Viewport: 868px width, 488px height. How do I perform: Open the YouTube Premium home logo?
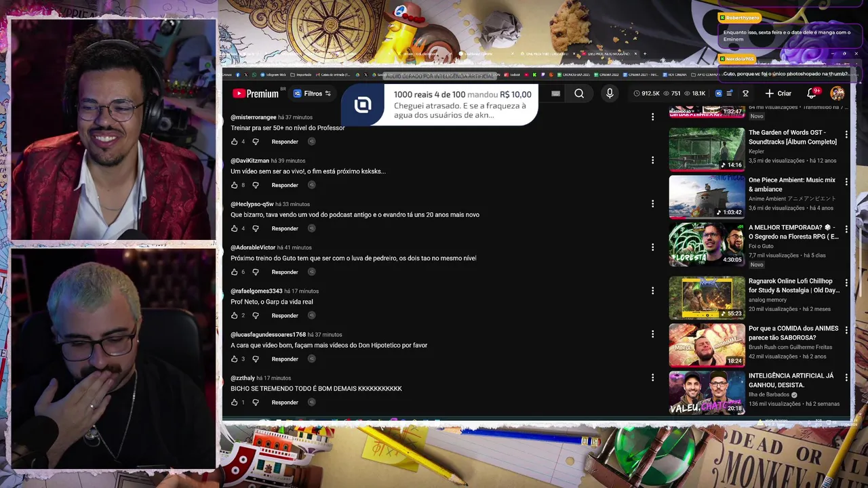point(256,94)
